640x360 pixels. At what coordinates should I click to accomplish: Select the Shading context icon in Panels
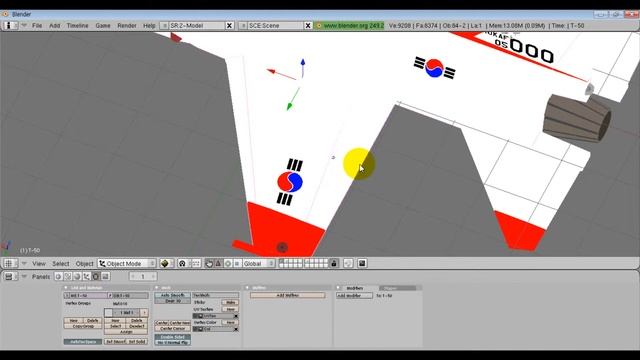click(77, 276)
